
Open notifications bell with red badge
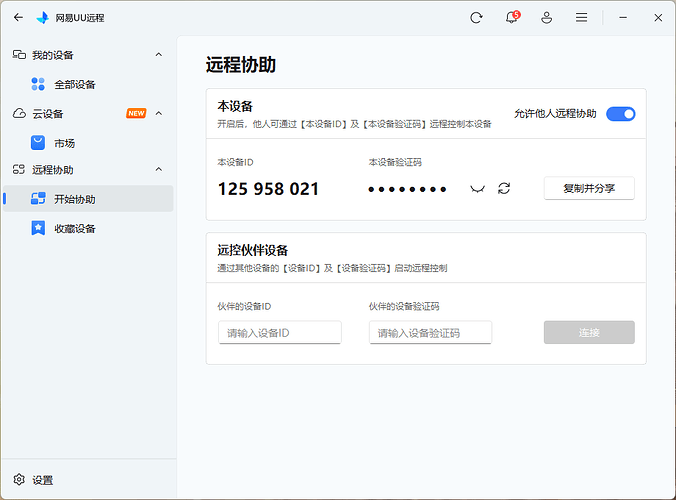pyautogui.click(x=512, y=17)
